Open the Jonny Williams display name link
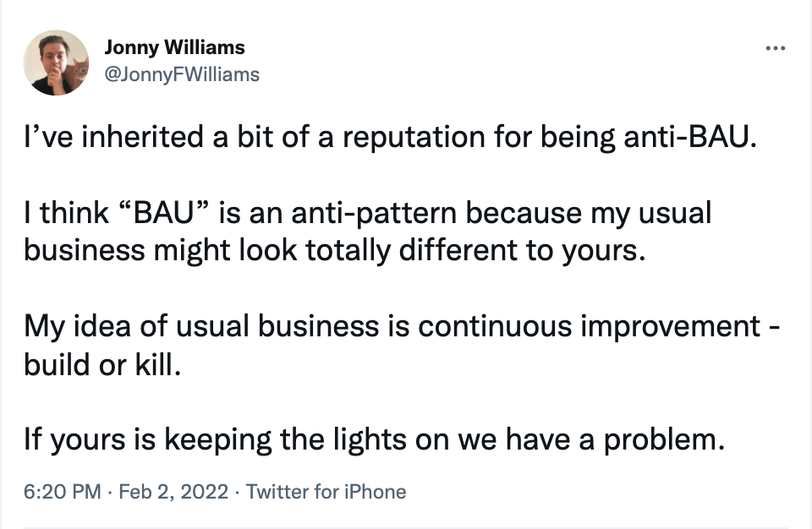The image size is (812, 529). (174, 47)
